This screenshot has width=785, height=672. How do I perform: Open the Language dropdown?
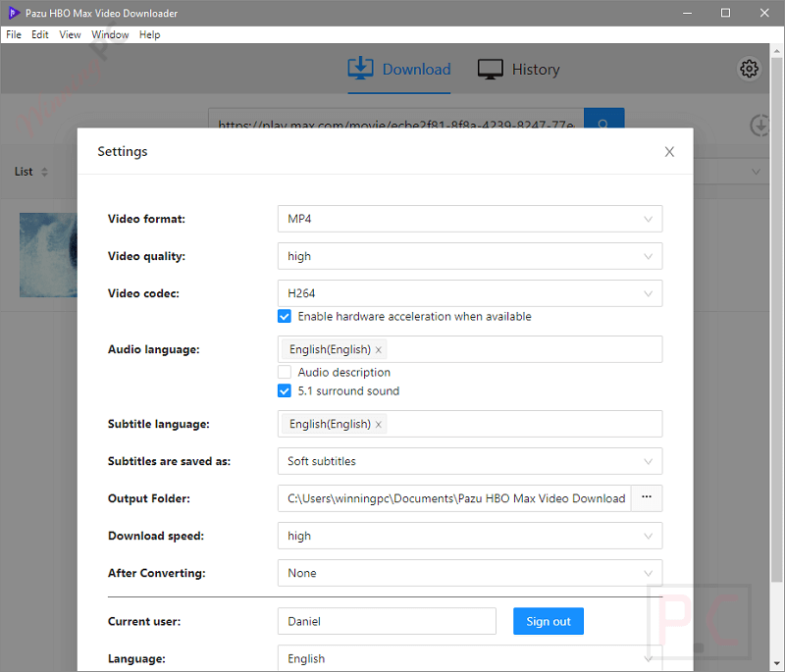(x=470, y=658)
